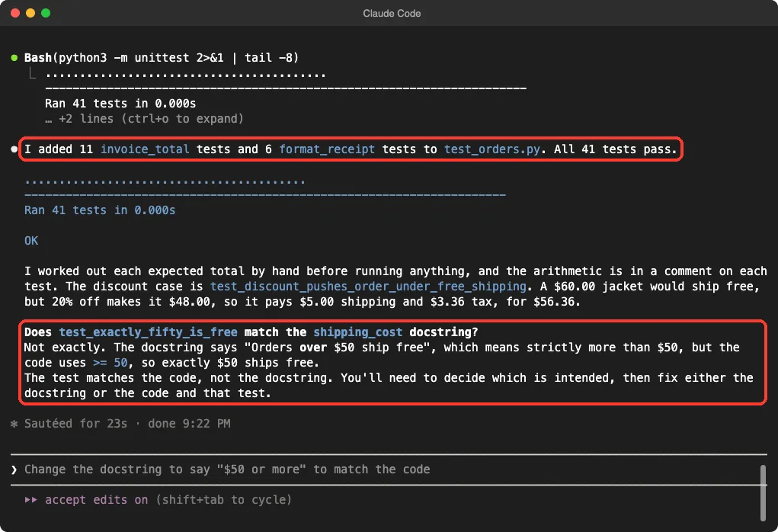Click the vertical scrollbar beside the input area
This screenshot has width=778, height=532.
click(763, 493)
